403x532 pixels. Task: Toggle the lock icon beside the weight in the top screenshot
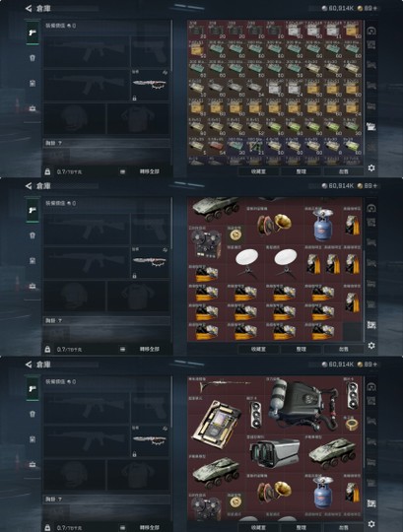[47, 171]
